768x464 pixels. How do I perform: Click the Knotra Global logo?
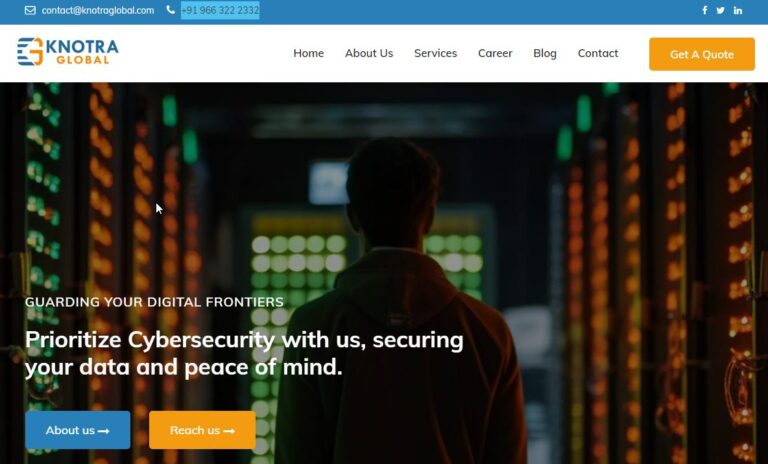68,51
